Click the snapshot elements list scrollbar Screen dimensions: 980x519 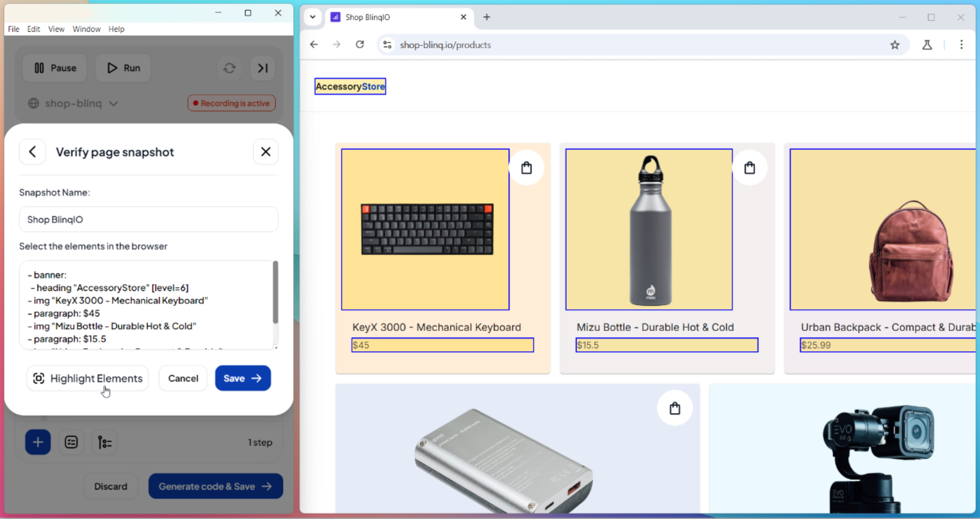275,293
